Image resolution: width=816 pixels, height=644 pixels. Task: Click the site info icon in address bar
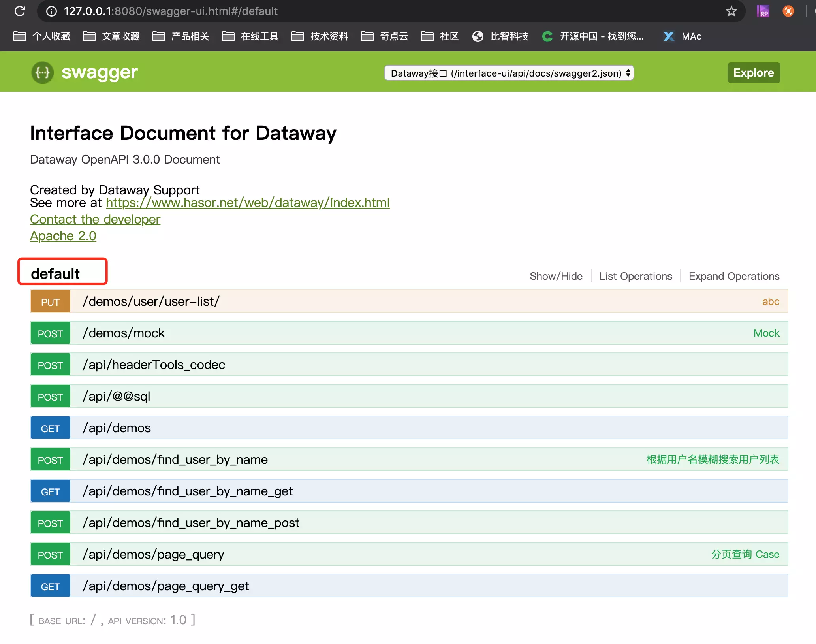51,11
